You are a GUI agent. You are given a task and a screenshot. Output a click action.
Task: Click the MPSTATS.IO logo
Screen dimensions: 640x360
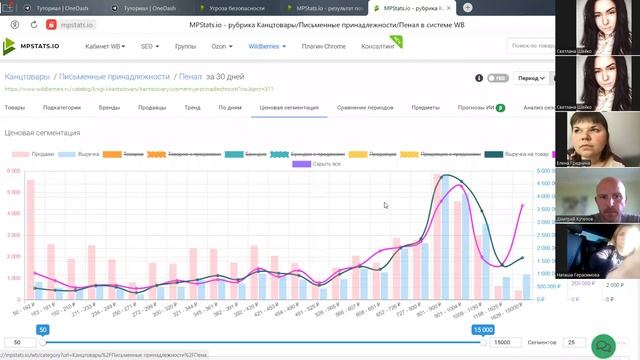tap(31, 46)
